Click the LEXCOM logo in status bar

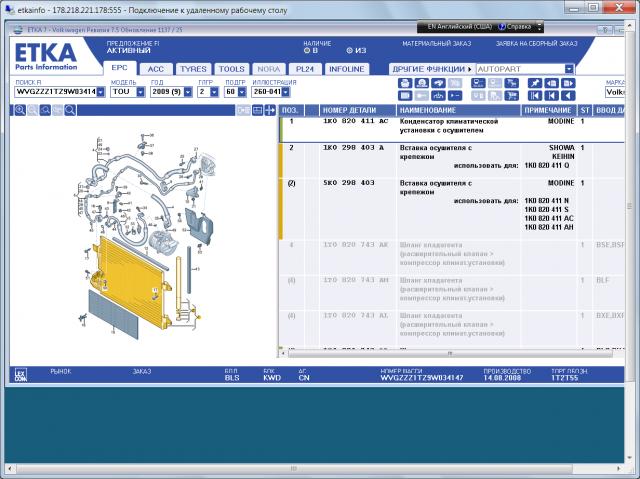(x=20, y=375)
